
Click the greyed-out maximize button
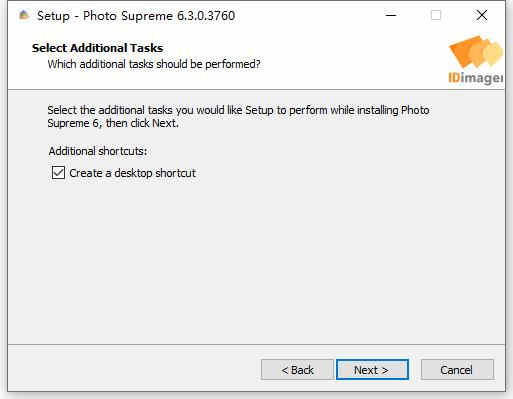(436, 15)
